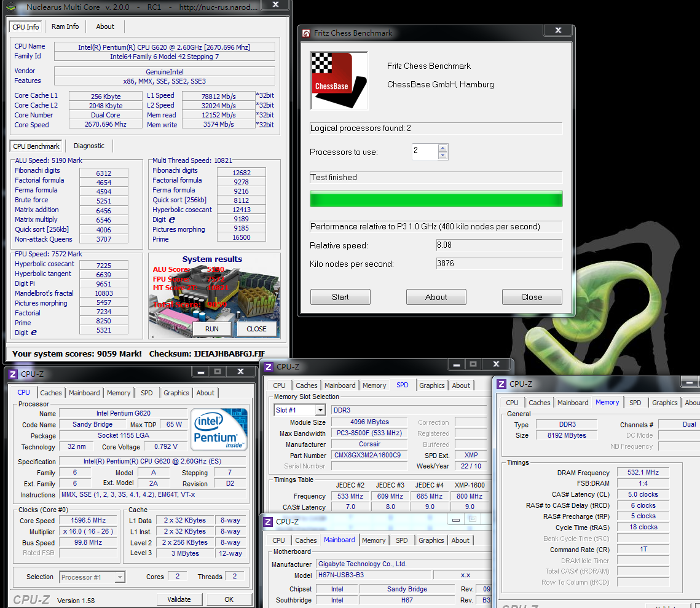
Task: Click Start in Fritz Chess Benchmark
Action: pyautogui.click(x=340, y=298)
